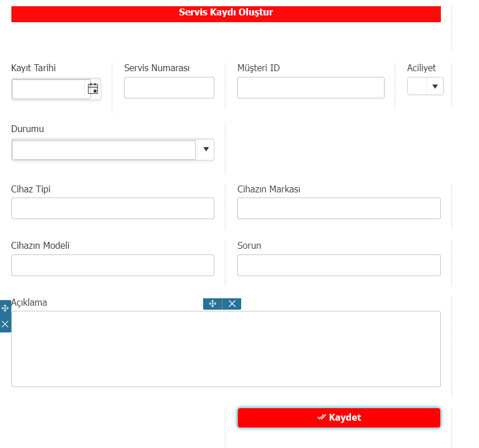Viewport: 479px width, 448px height.
Task: Focus the Servis Numarası input field
Action: coord(169,88)
